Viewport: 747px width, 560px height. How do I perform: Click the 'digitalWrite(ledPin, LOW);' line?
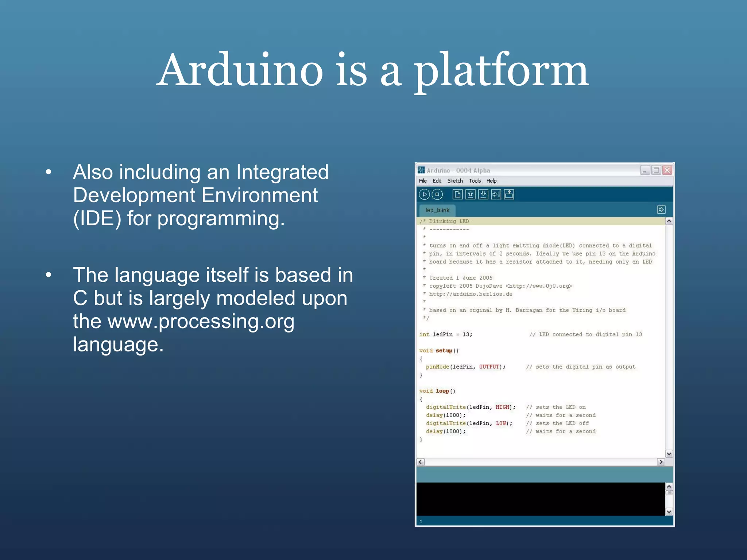(469, 423)
